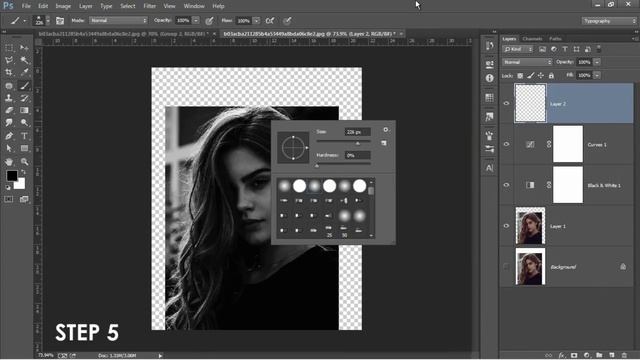
Task: Open the Filter menu
Action: (149, 6)
